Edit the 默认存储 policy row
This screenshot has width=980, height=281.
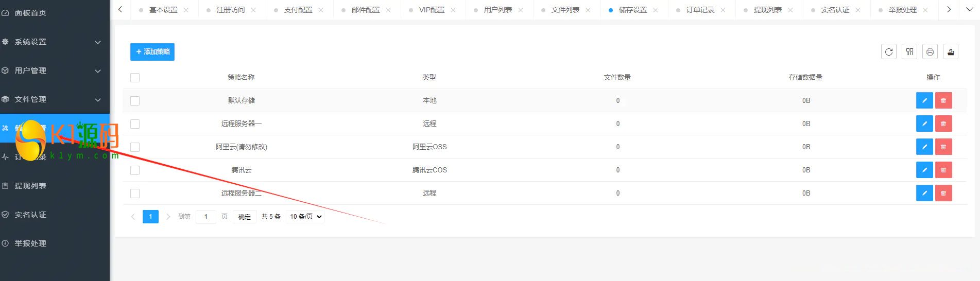(924, 100)
